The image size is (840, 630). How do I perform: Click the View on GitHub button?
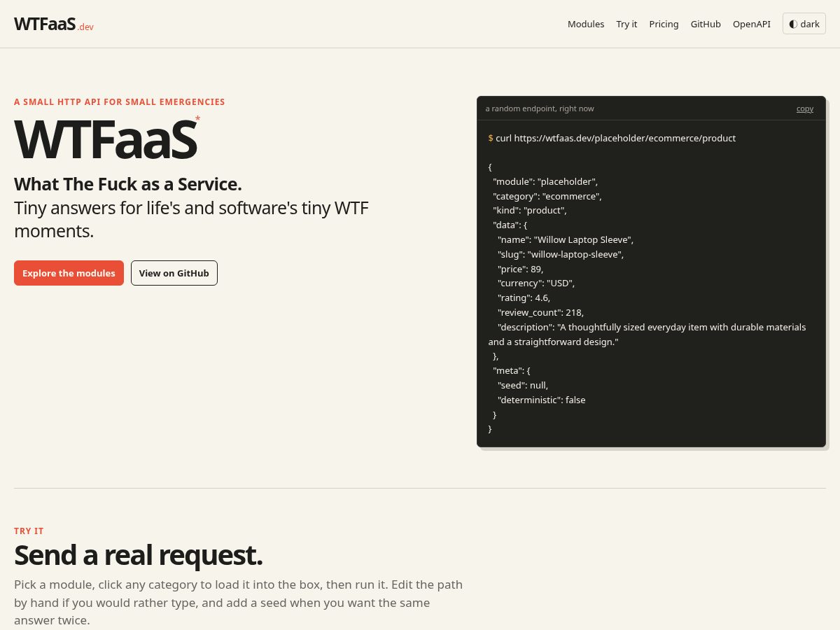[x=174, y=273]
